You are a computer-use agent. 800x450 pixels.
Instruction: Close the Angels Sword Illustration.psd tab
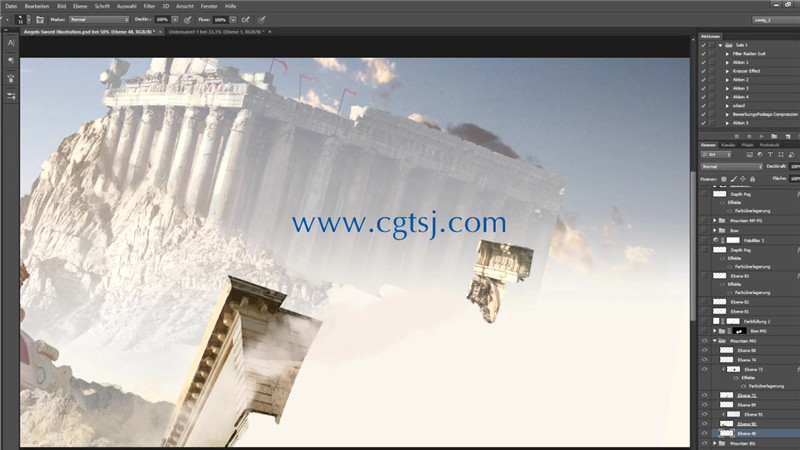(x=160, y=32)
